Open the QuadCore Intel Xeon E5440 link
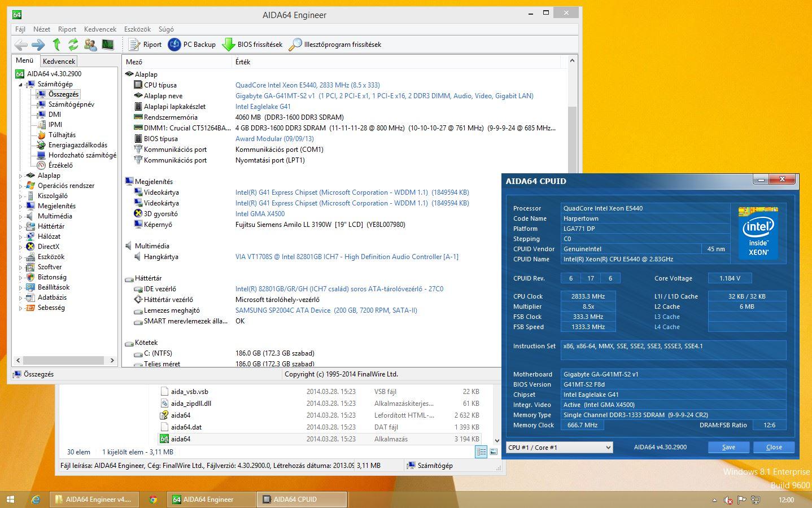 pyautogui.click(x=307, y=85)
